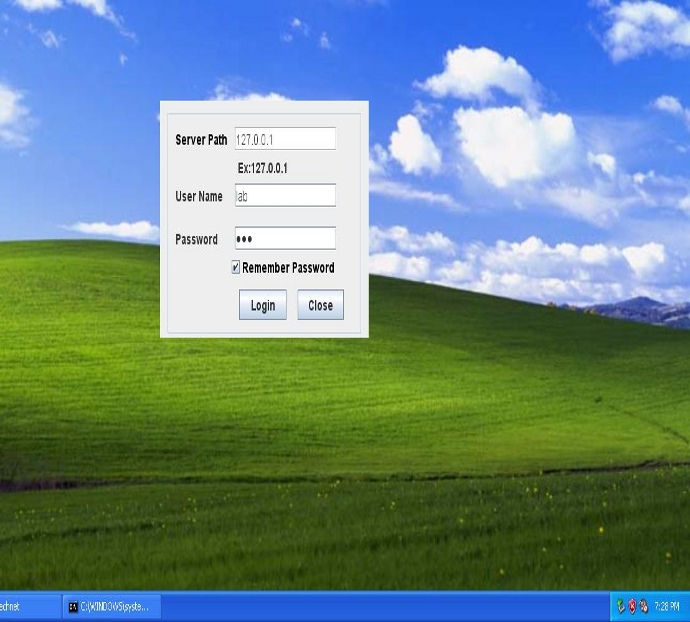Screen dimensions: 690x622
Task: Click the Close button in login dialog
Action: click(x=320, y=305)
